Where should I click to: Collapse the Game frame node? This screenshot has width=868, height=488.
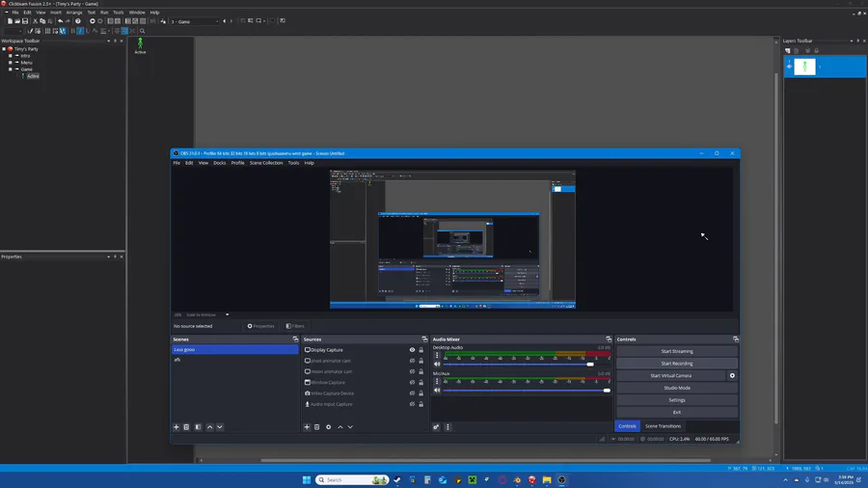[10, 69]
